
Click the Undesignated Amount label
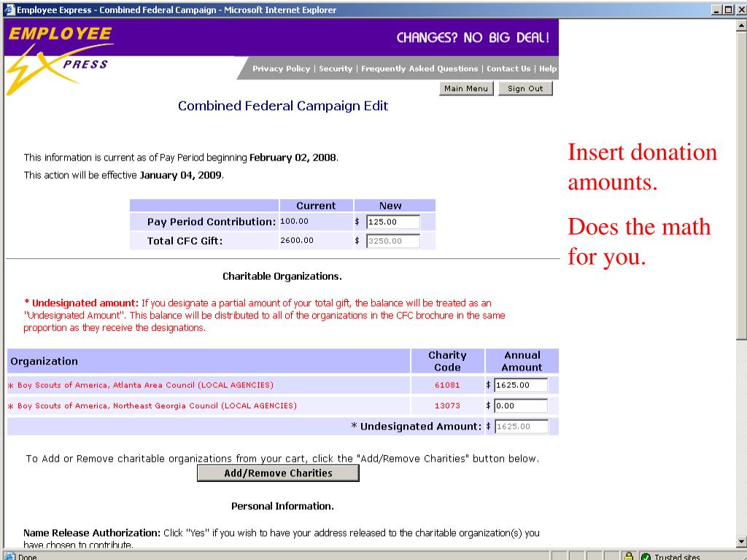pyautogui.click(x=417, y=427)
